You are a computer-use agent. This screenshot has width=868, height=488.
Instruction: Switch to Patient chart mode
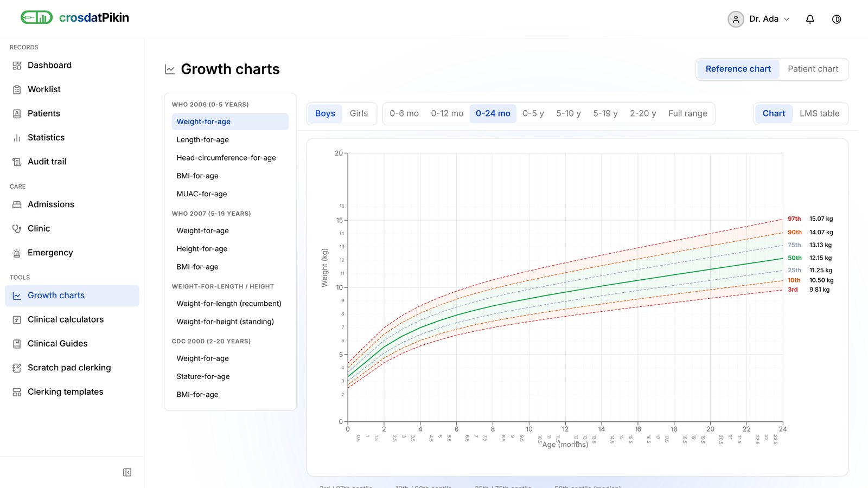813,69
